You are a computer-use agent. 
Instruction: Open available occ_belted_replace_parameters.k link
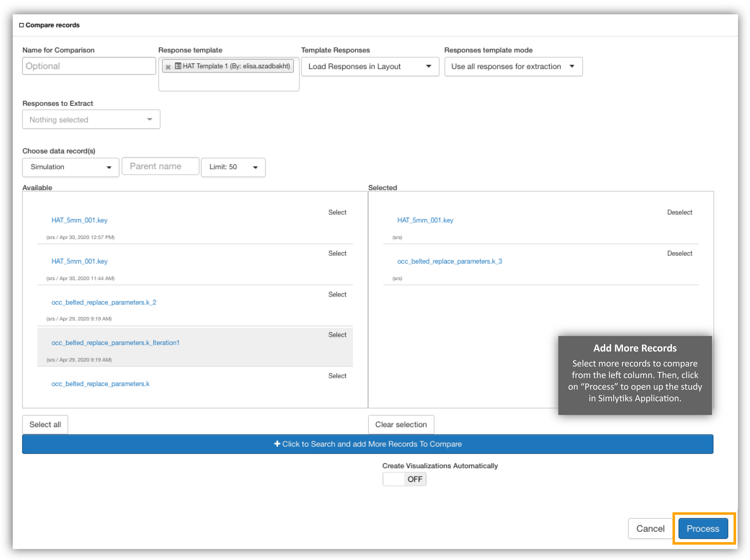[x=100, y=384]
